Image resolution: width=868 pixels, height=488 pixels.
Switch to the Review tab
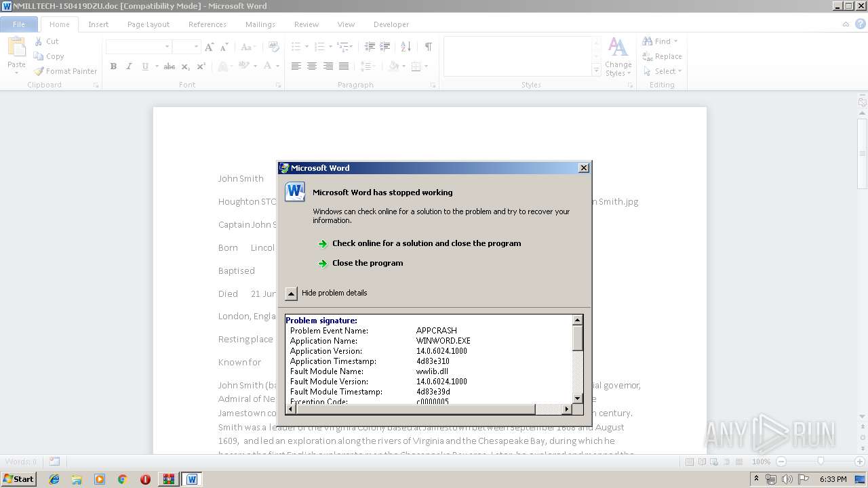307,24
